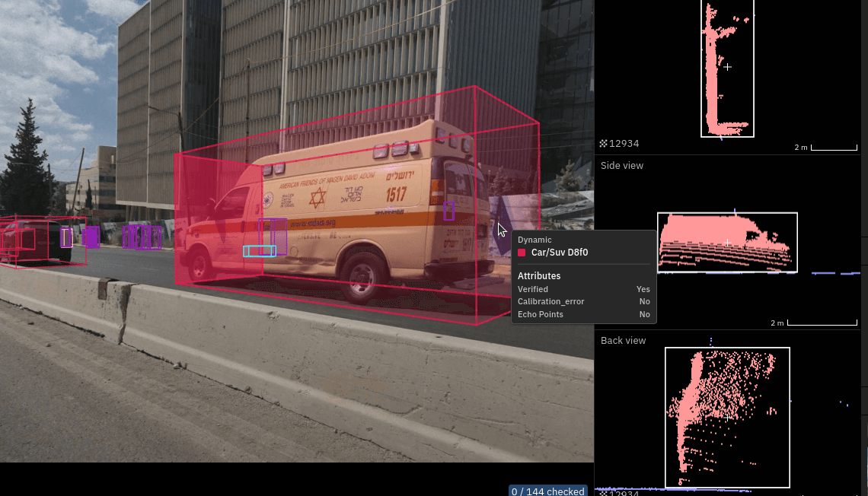The height and width of the screenshot is (496, 868).
Task: Click the top view bounding box crosshair
Action: (727, 67)
